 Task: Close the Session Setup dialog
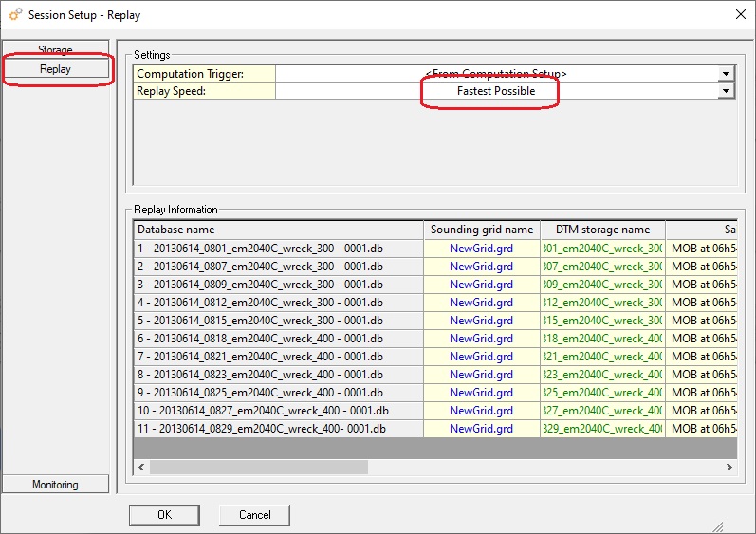pos(740,14)
